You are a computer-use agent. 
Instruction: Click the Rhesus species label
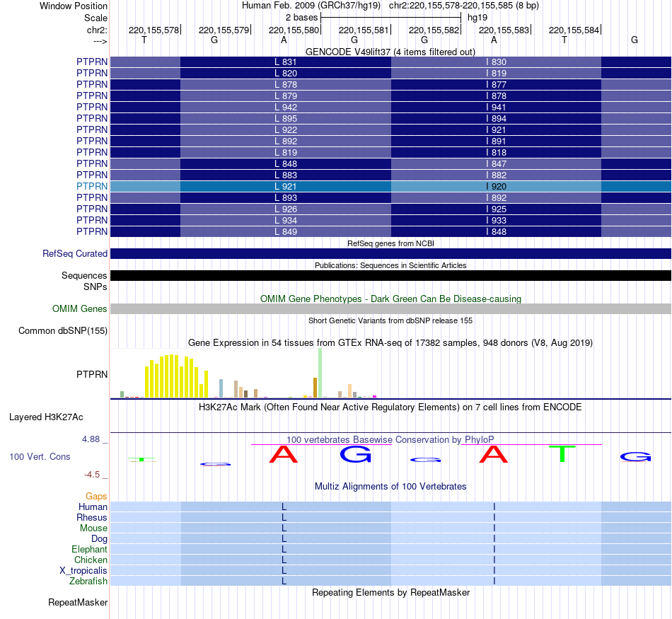click(x=92, y=517)
